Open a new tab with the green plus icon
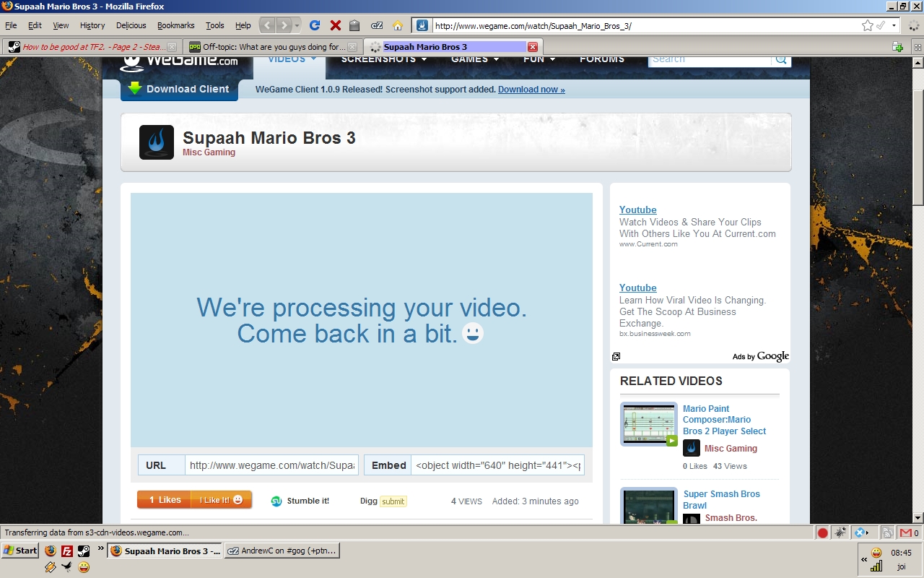 coord(897,47)
